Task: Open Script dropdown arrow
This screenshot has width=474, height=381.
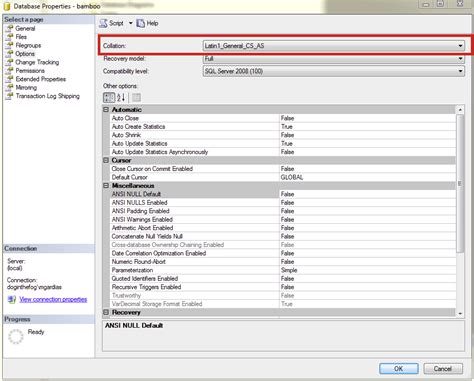Action: pos(131,23)
